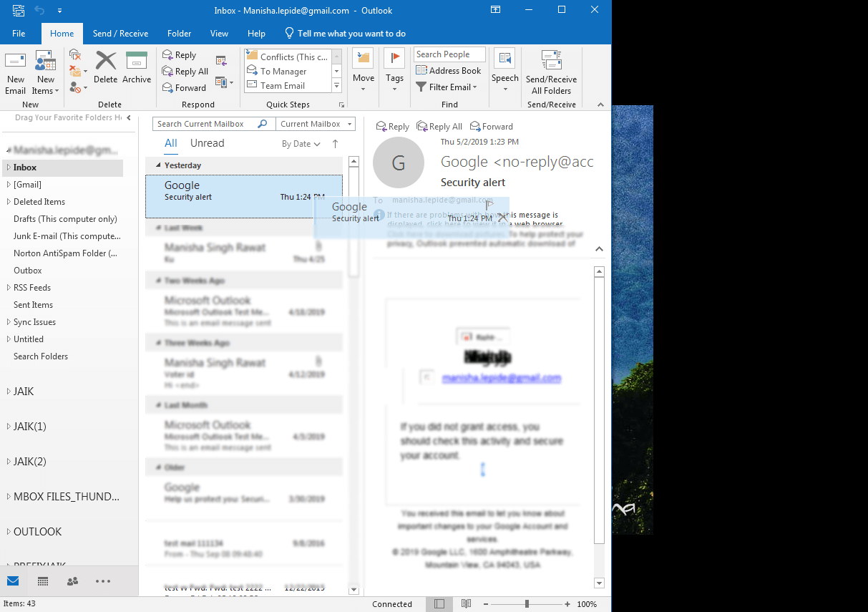Open the More respond actions dropdown
This screenshot has width=868, height=612.
point(225,82)
